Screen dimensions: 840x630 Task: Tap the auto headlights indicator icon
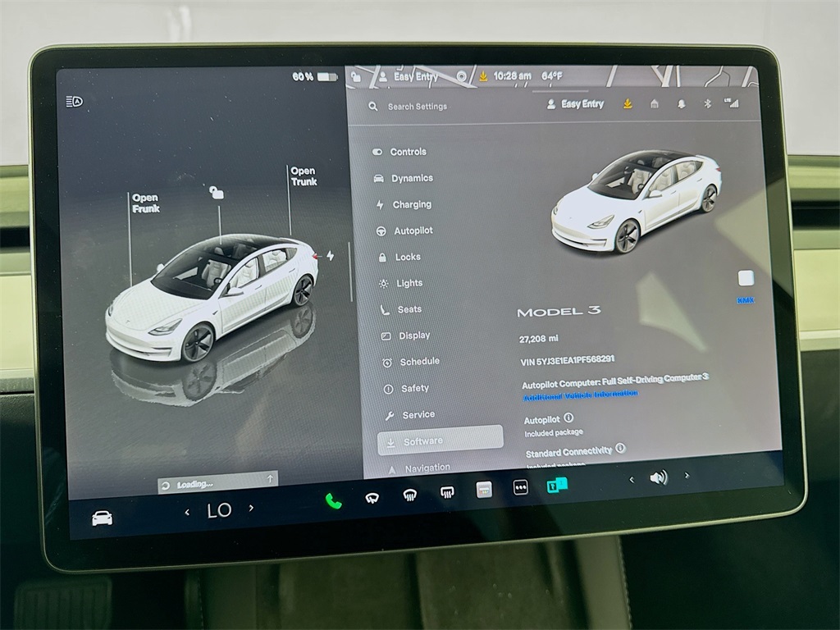[74, 101]
